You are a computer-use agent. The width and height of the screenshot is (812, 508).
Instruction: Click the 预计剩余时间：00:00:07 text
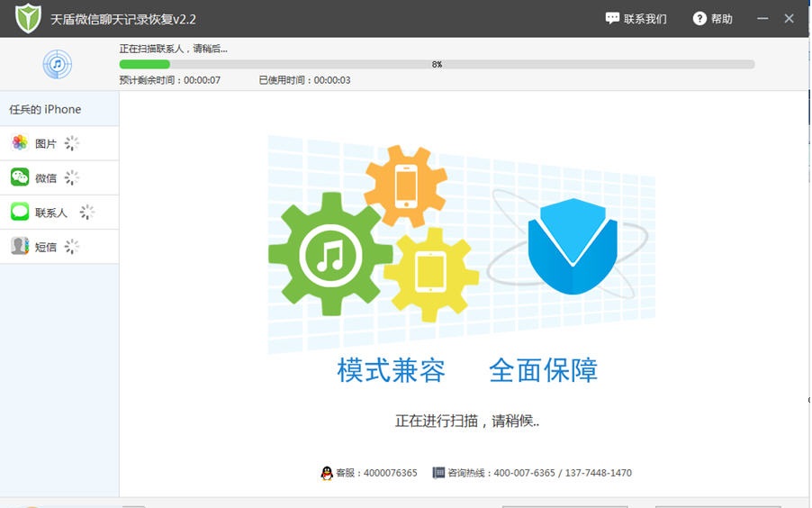(170, 80)
